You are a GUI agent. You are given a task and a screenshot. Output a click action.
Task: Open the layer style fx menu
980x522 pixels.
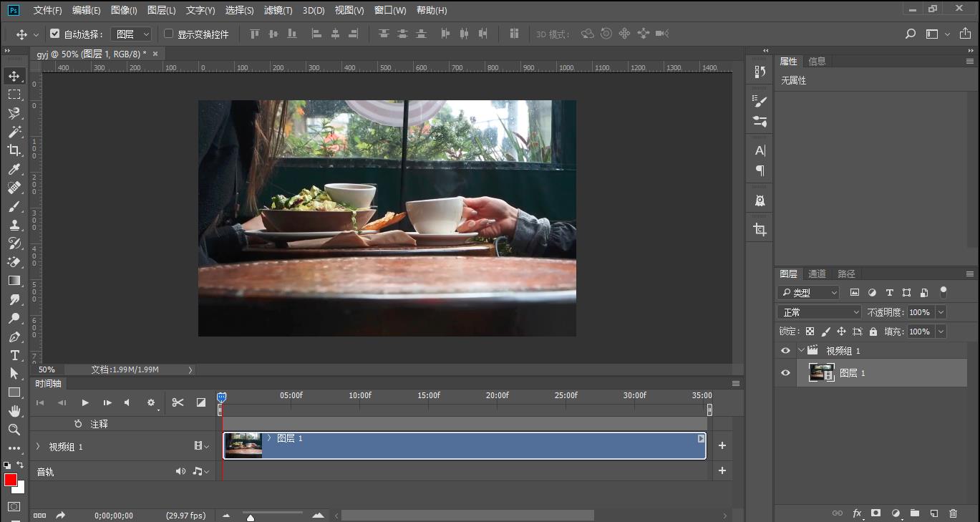[x=857, y=513]
